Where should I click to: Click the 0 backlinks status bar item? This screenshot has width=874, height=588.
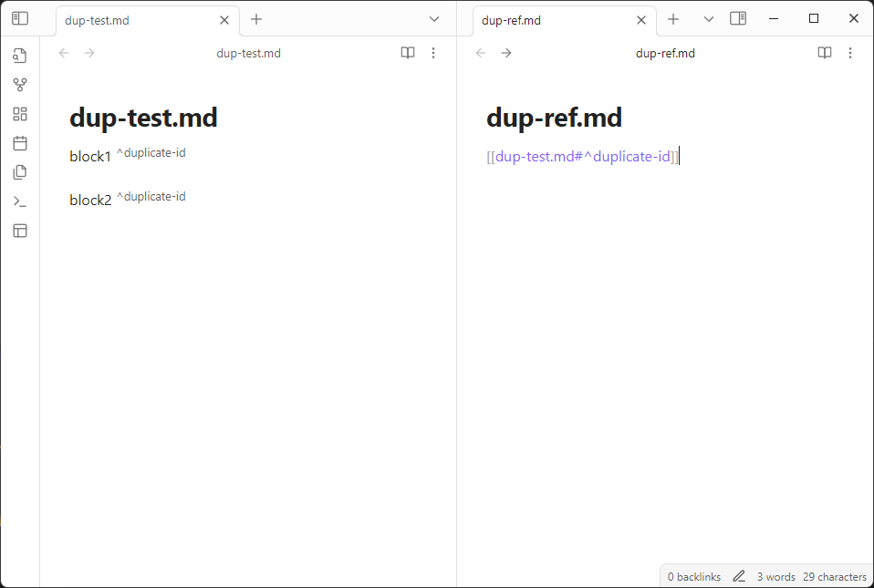[693, 576]
